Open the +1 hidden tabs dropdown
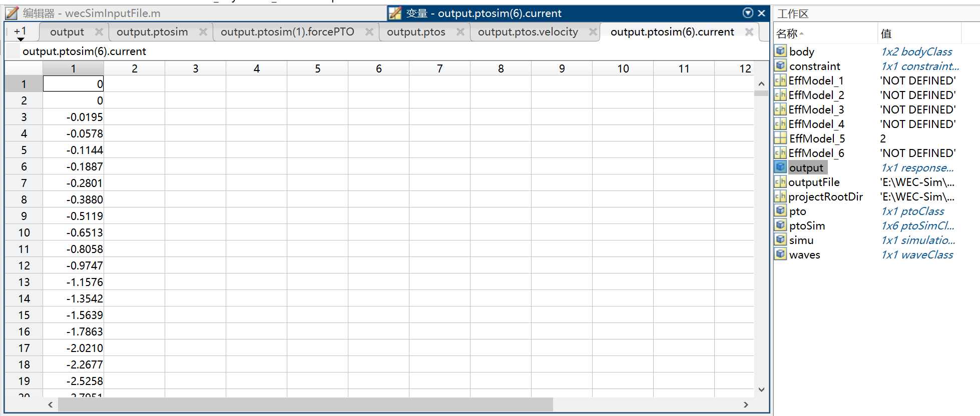980x416 pixels. point(21,32)
